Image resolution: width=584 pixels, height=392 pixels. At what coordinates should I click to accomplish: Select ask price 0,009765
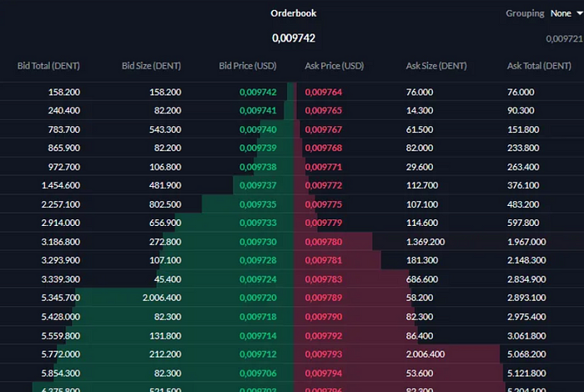(324, 111)
